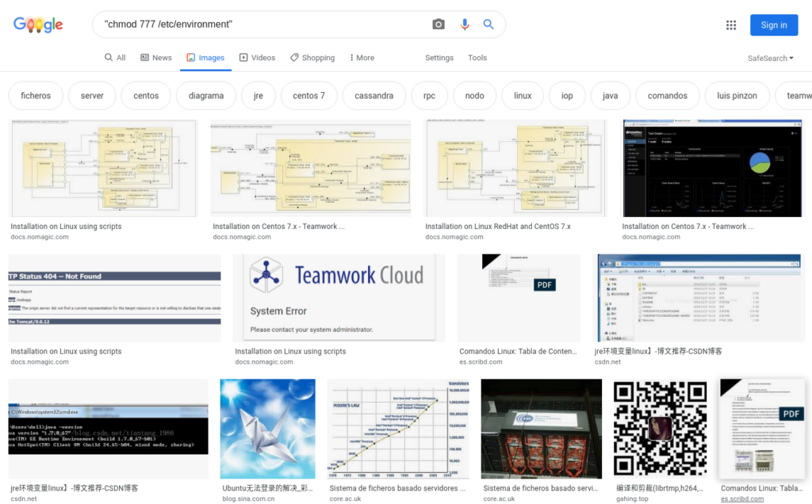The image size is (812, 504).
Task: Filter by the luis pinzon chip
Action: (x=737, y=96)
